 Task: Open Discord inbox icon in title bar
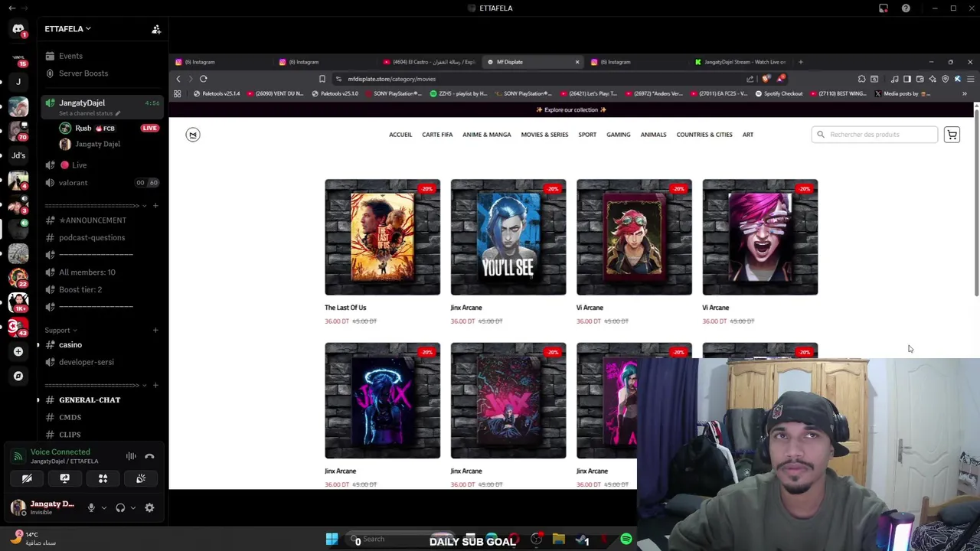point(884,8)
